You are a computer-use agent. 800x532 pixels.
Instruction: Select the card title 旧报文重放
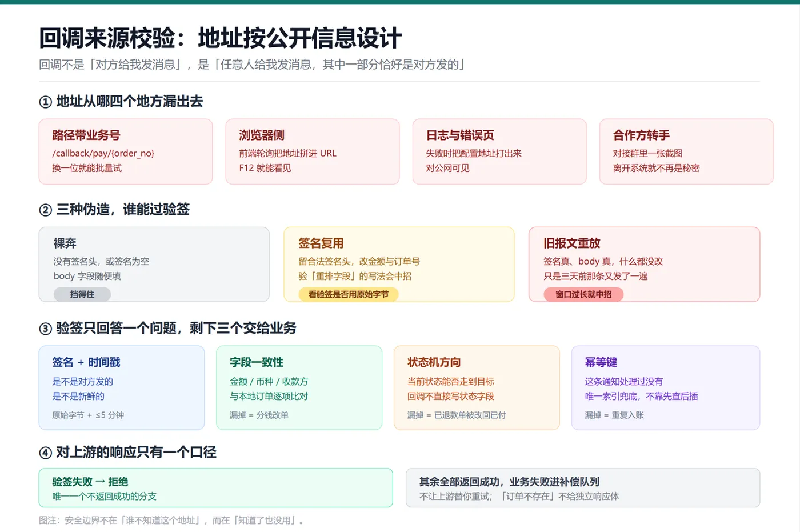click(572, 243)
